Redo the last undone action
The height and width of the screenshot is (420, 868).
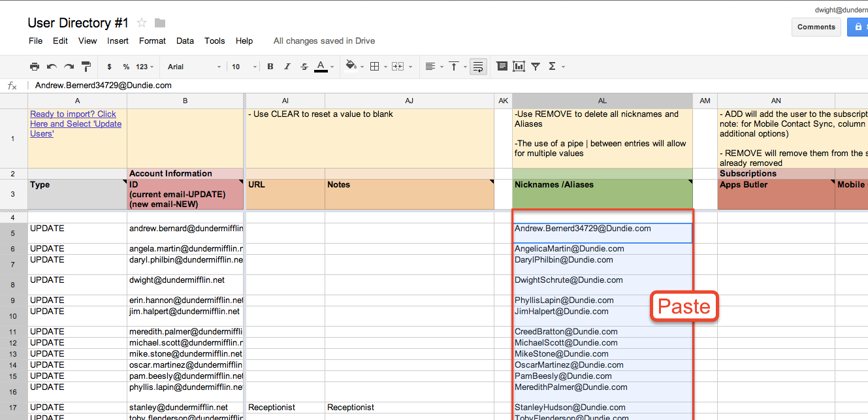pos(69,67)
